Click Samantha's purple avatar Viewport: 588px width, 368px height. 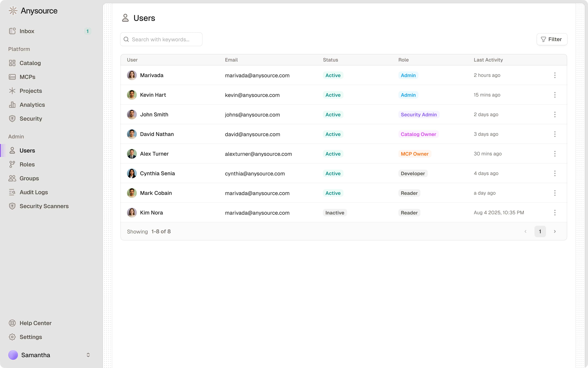(x=13, y=355)
